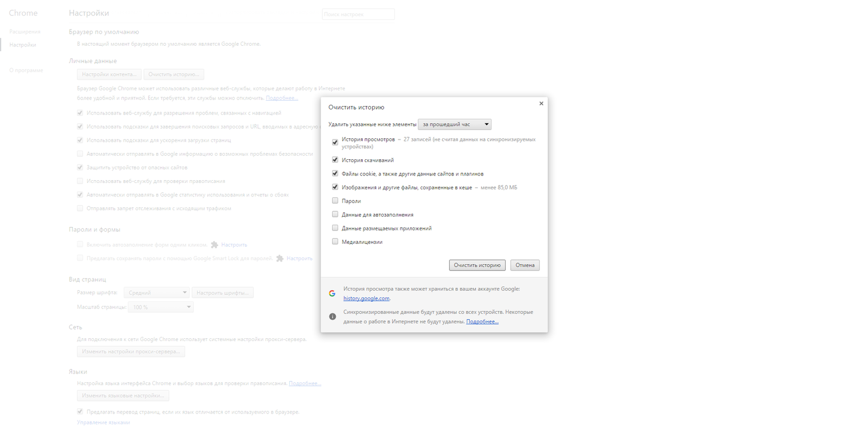Click the Очистить историю dialog title text
The height and width of the screenshot is (428, 868).
[356, 107]
